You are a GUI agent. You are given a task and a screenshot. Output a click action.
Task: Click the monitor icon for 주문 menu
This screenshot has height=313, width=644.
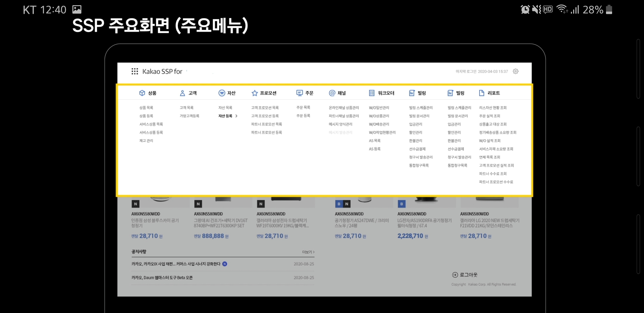(x=299, y=93)
